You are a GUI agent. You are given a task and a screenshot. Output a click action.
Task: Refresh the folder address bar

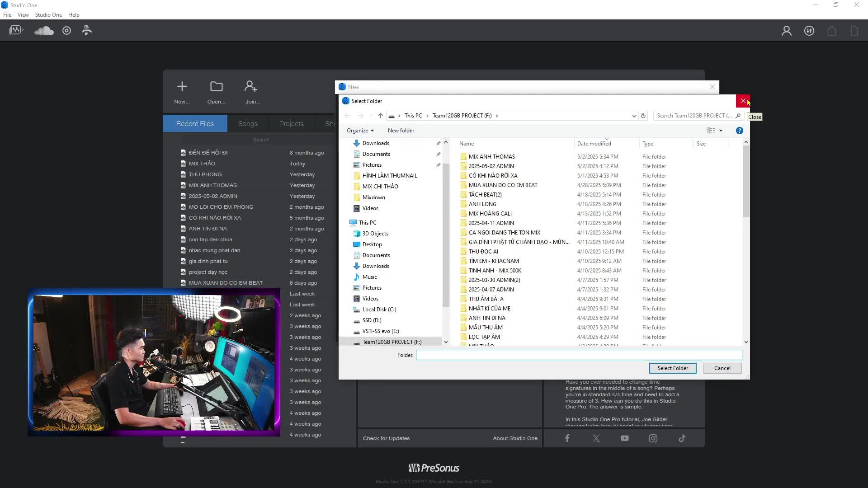pyautogui.click(x=643, y=116)
